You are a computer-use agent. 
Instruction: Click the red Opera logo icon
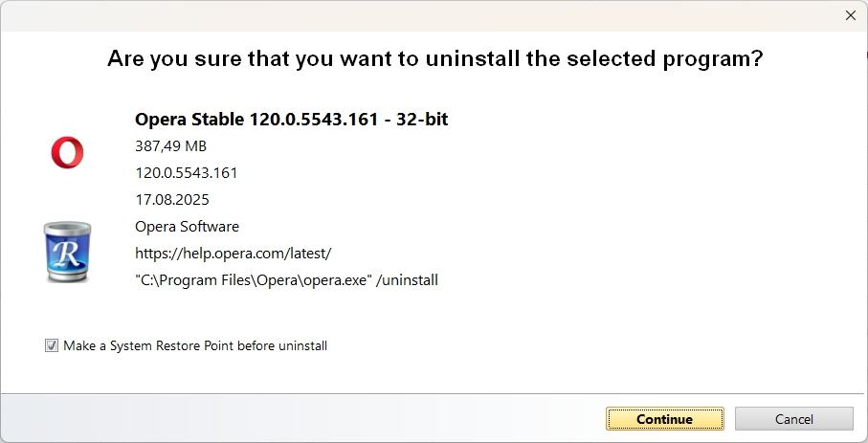pos(67,153)
